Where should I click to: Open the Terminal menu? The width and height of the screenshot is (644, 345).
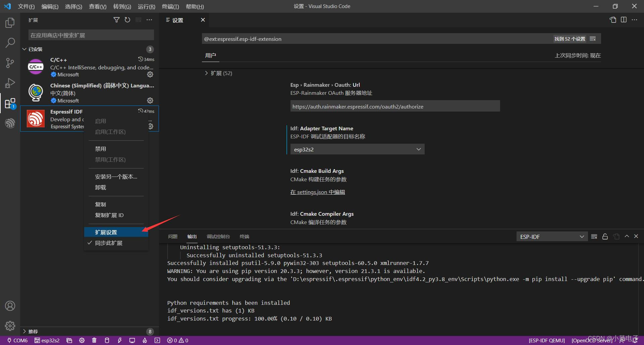(x=170, y=6)
